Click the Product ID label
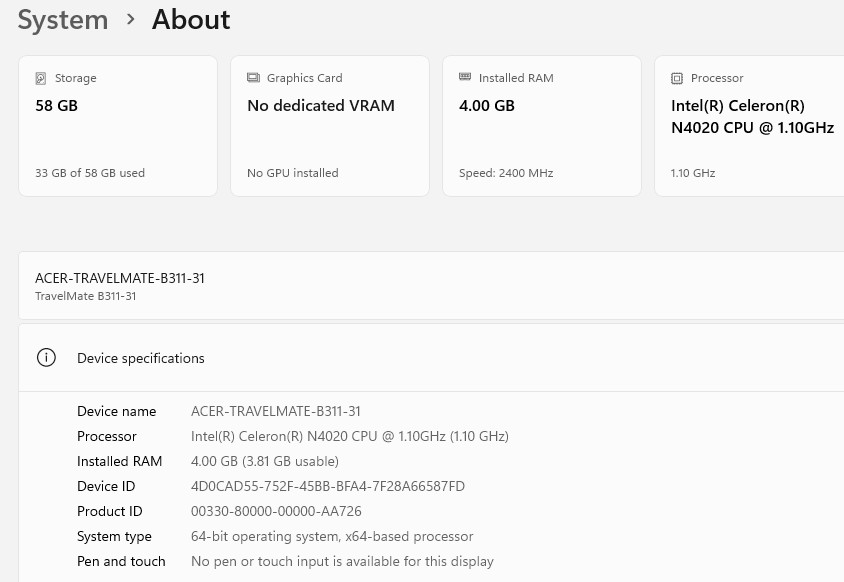The width and height of the screenshot is (844, 582). 110,511
